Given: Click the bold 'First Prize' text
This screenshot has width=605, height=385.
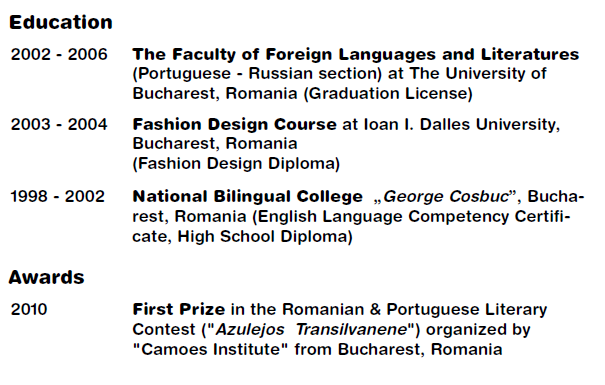Looking at the screenshot, I should [x=179, y=309].
